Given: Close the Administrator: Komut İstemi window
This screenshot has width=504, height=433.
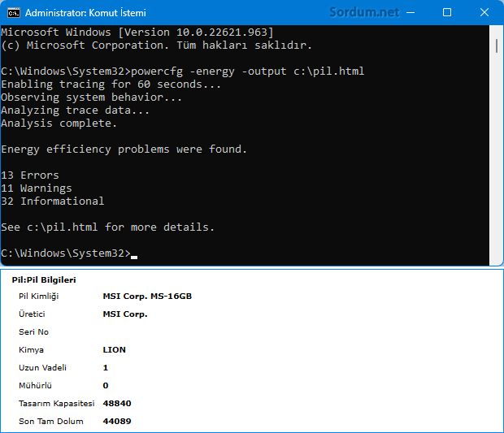Looking at the screenshot, I should (x=484, y=12).
